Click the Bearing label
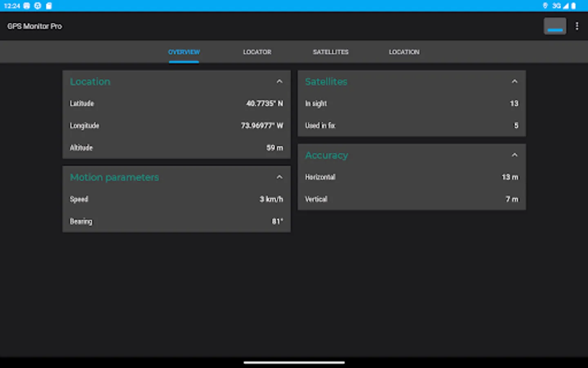The height and width of the screenshot is (368, 588). 81,221
